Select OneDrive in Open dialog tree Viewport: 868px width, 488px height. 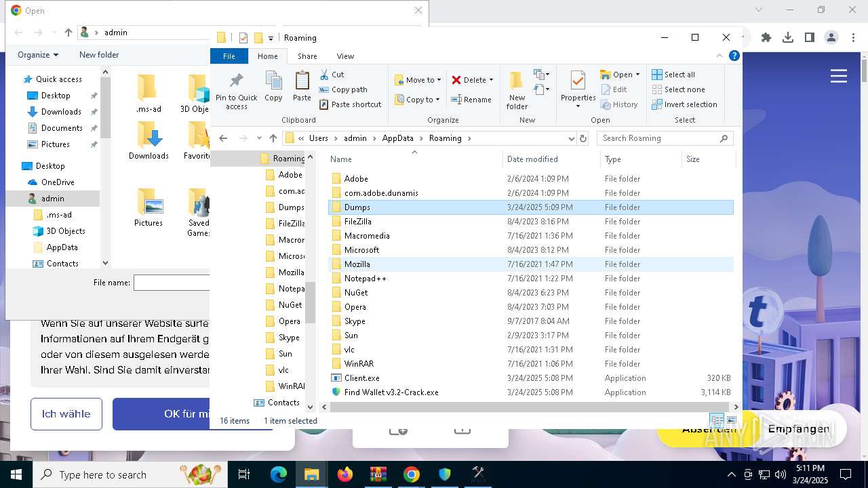pyautogui.click(x=58, y=182)
